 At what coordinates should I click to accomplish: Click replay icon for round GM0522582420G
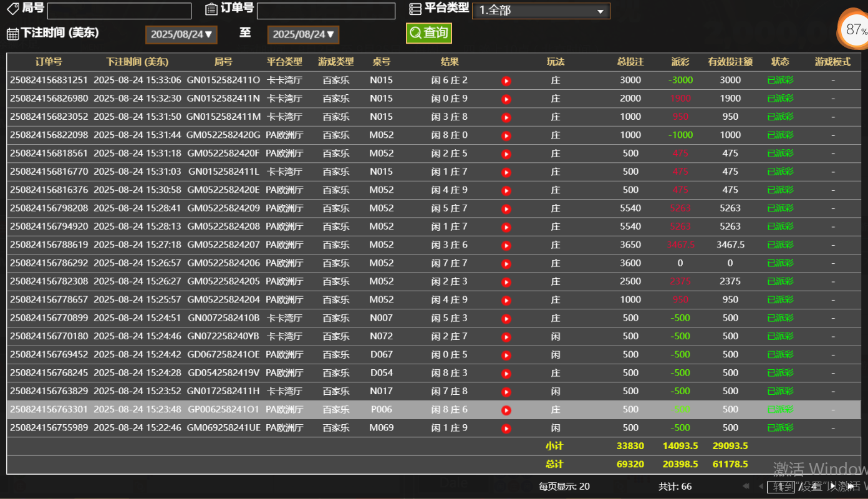tap(506, 135)
